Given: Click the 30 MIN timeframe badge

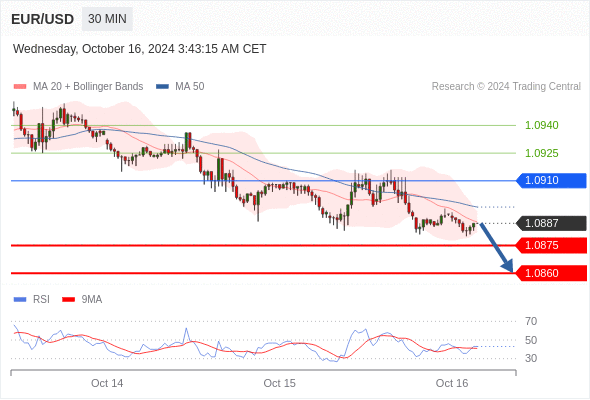Looking at the screenshot, I should 107,19.
